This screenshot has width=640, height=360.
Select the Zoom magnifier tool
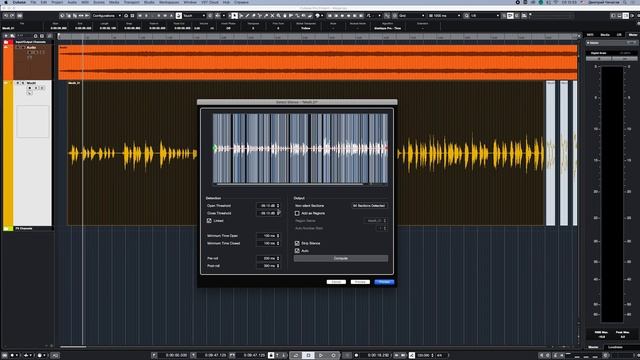click(x=278, y=16)
